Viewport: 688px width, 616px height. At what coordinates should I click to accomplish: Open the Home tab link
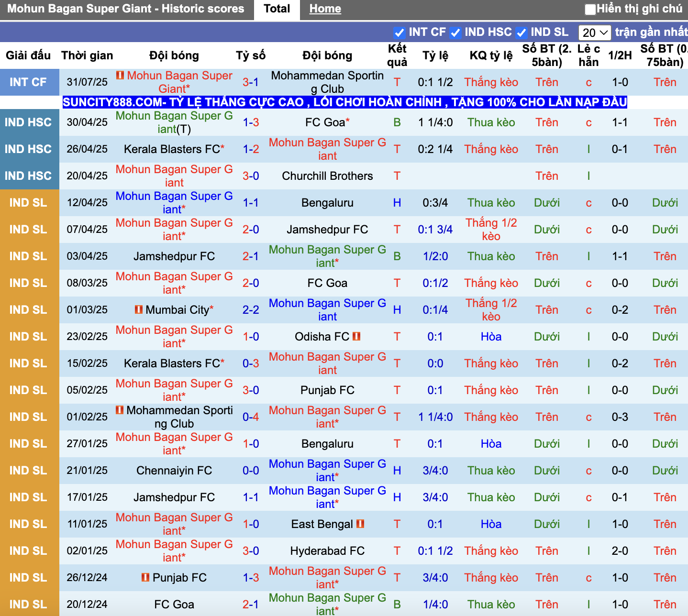pyautogui.click(x=325, y=9)
